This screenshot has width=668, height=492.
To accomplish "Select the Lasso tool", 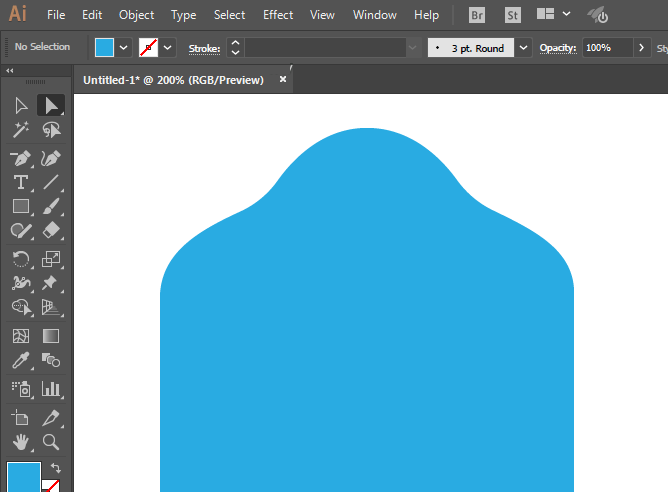I will [51, 130].
